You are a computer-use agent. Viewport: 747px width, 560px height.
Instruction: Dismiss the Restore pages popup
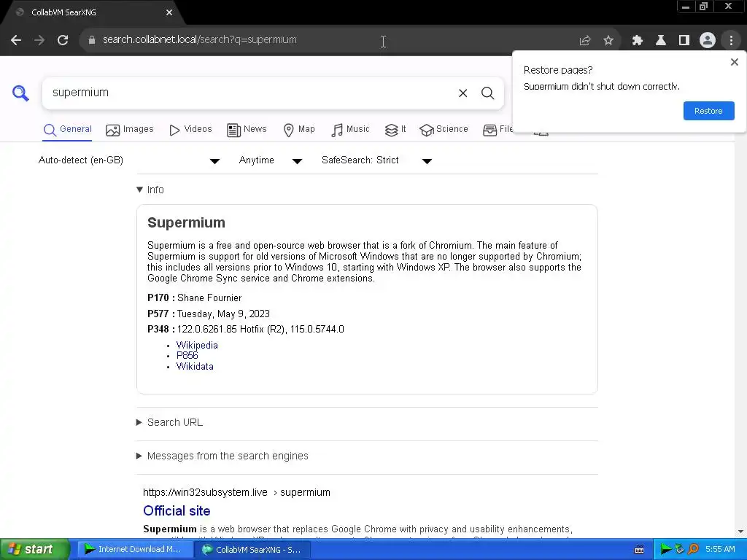point(734,62)
